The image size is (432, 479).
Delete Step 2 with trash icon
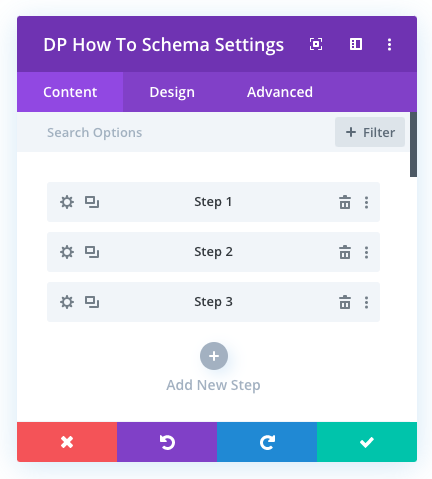(345, 252)
